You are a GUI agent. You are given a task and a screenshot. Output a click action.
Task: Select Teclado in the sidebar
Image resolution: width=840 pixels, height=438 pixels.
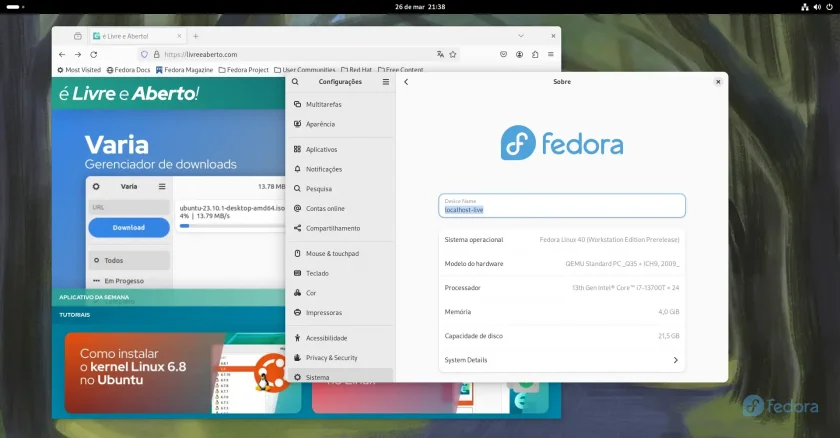tap(341, 274)
